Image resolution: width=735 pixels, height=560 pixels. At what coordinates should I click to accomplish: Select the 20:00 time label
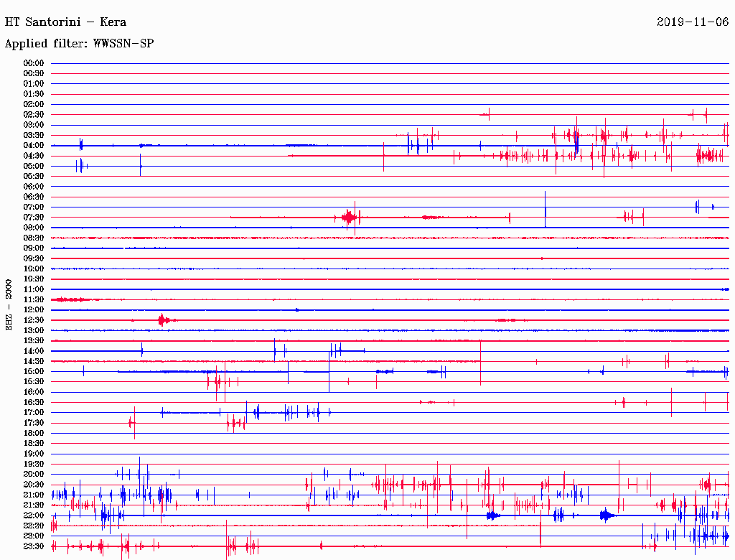coord(34,475)
